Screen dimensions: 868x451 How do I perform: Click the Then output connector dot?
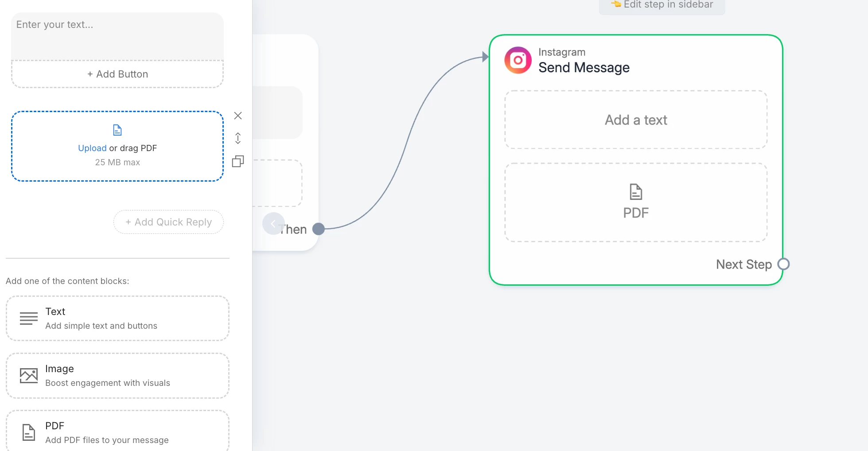click(x=319, y=229)
